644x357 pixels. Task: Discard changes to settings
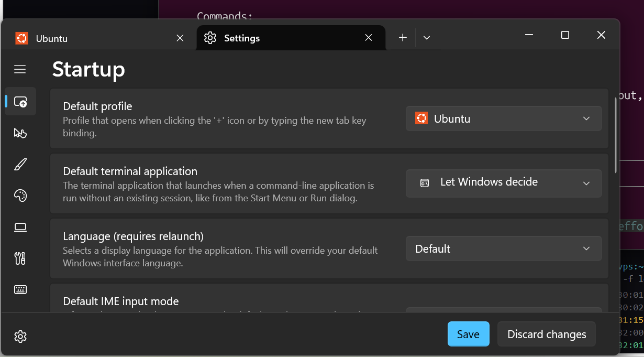click(546, 334)
